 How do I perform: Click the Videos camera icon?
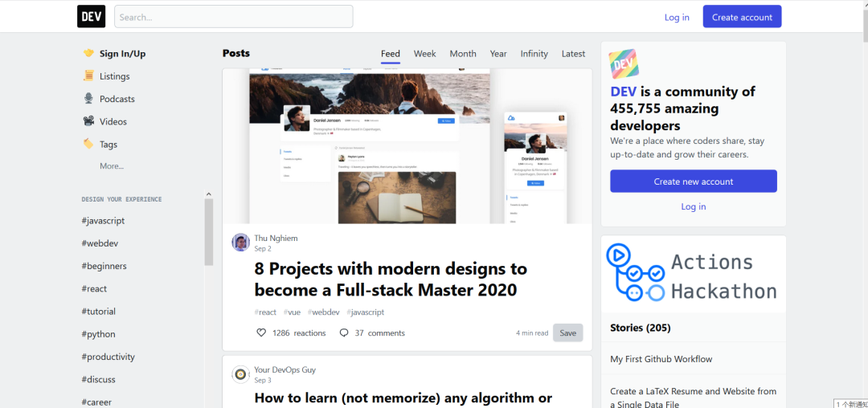pos(88,121)
